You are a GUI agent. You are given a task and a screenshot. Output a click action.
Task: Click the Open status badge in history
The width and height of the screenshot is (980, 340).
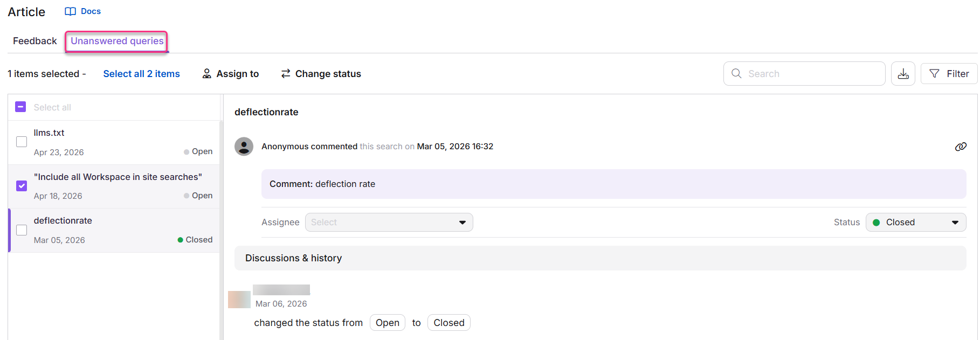388,323
